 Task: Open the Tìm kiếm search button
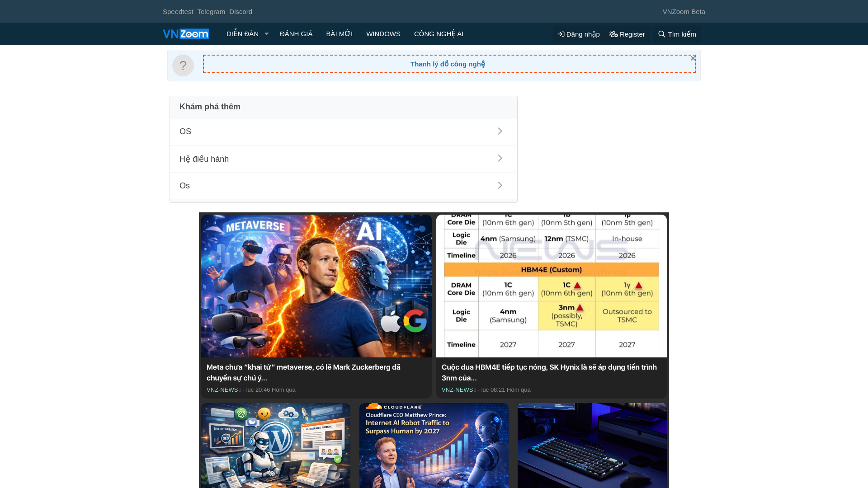click(677, 34)
